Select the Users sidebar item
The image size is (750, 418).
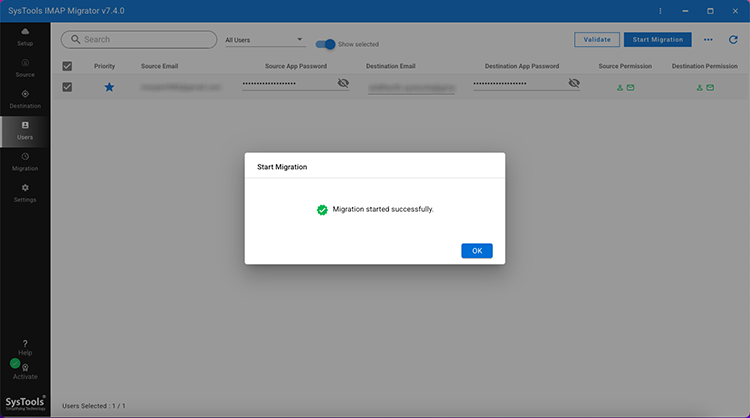pyautogui.click(x=25, y=131)
